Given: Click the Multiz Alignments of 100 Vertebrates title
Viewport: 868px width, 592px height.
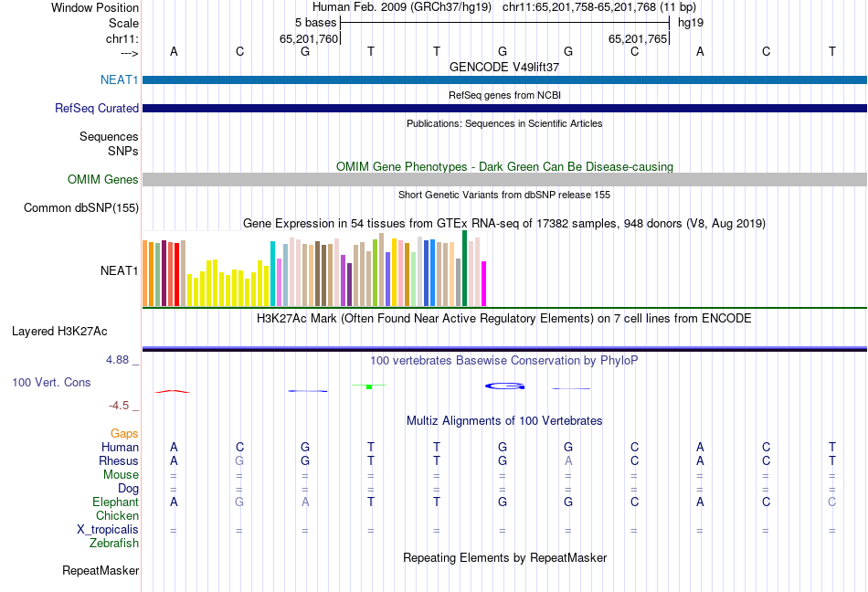Looking at the screenshot, I should (x=504, y=420).
